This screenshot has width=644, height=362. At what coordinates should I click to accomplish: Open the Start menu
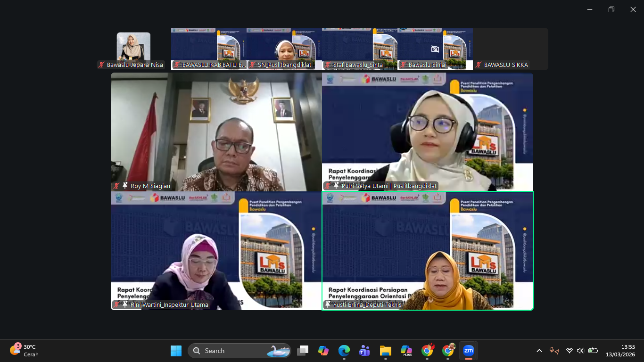(176, 351)
